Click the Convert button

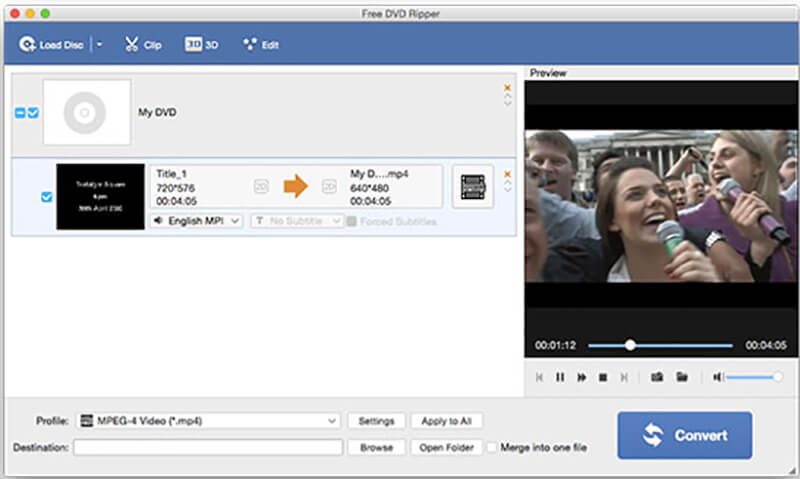pyautogui.click(x=684, y=435)
